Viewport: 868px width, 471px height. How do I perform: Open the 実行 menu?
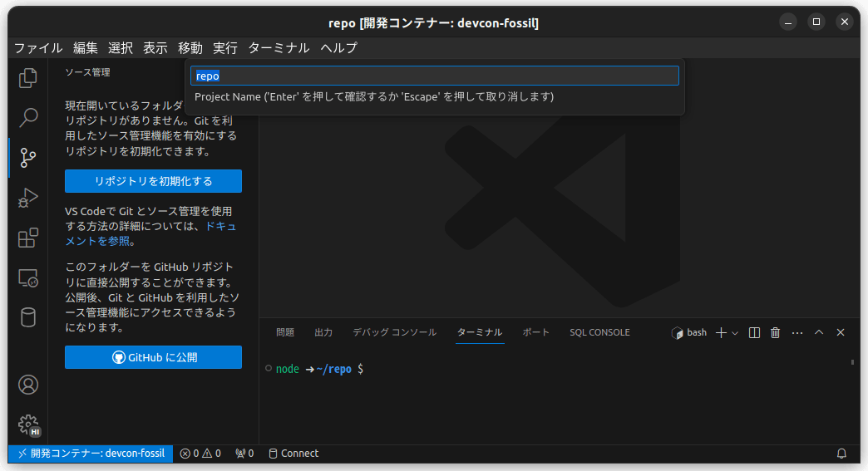coord(224,48)
